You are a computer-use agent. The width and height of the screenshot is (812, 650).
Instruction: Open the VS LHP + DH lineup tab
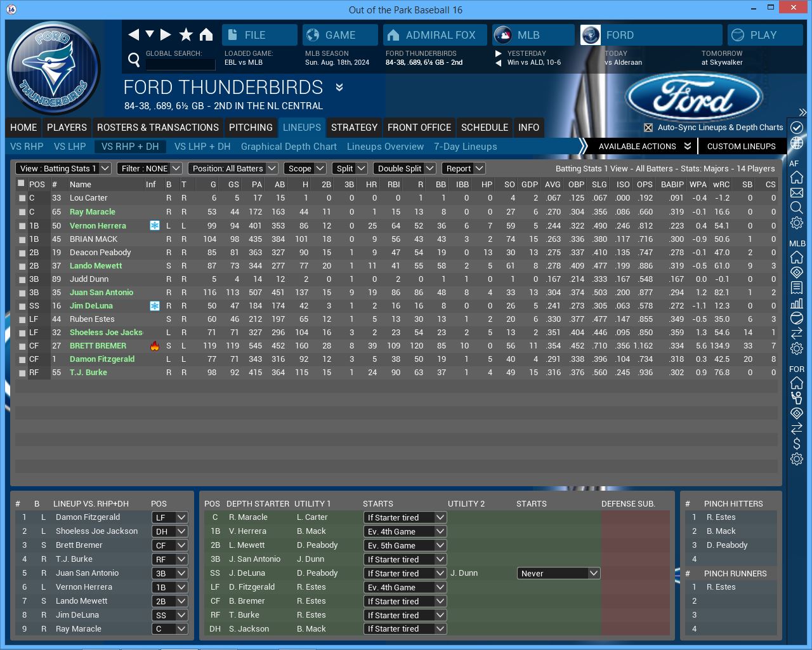coord(202,147)
